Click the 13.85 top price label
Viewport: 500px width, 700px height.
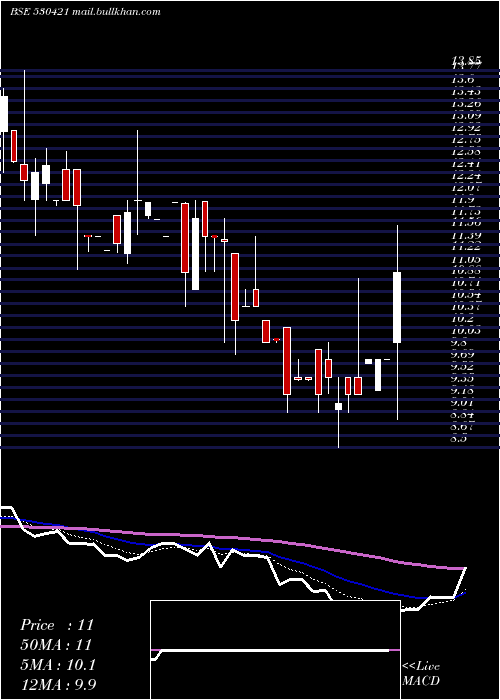467,60
